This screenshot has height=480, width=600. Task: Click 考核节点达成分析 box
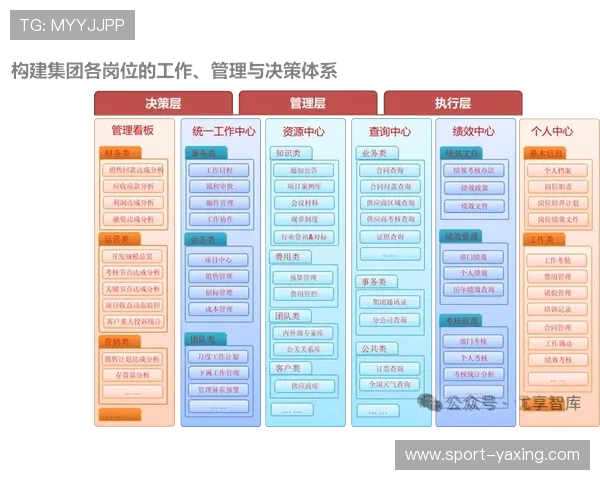(132, 272)
